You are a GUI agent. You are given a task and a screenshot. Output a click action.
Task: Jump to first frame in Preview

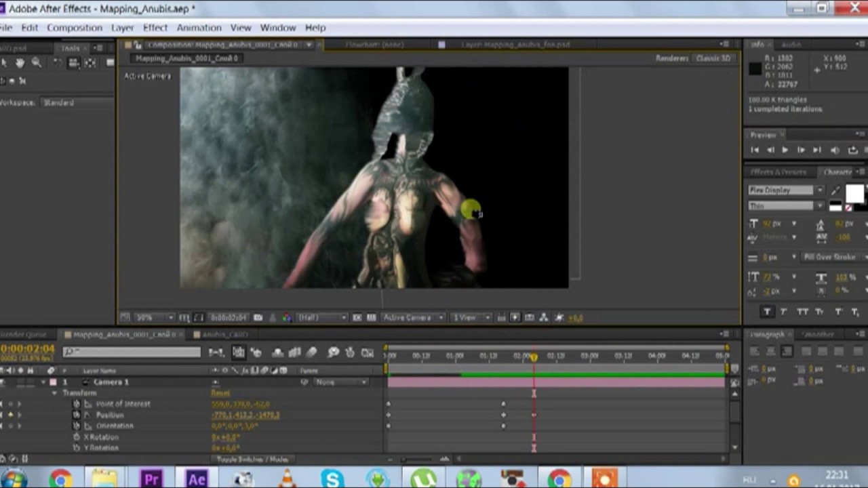755,150
